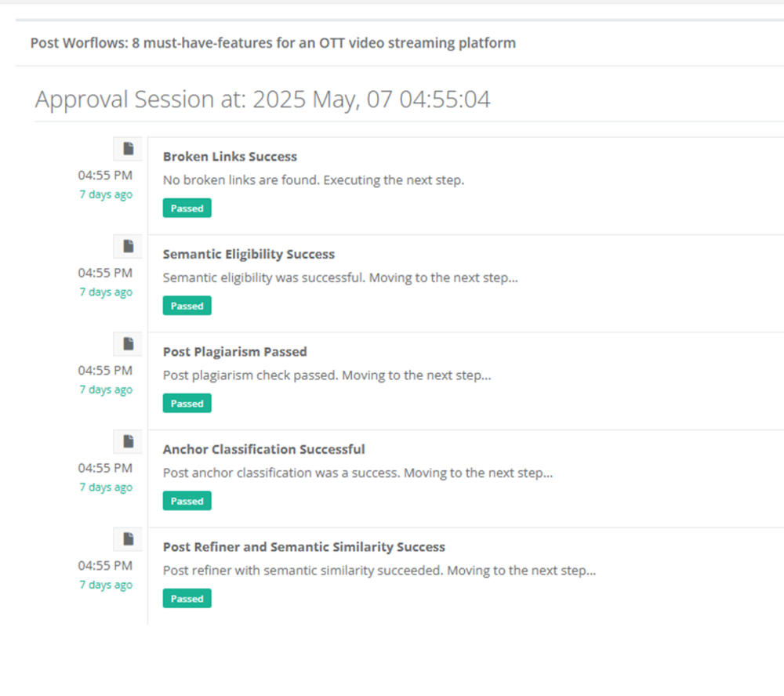The width and height of the screenshot is (784, 696).
Task: Select the 04:55 PM timestamp for Anchor Classification
Action: [x=105, y=468]
